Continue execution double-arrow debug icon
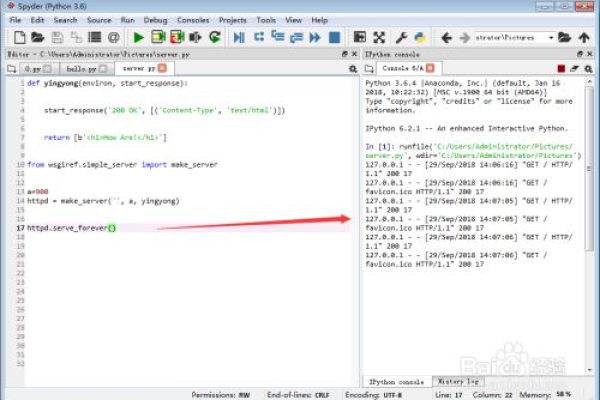 [x=315, y=38]
